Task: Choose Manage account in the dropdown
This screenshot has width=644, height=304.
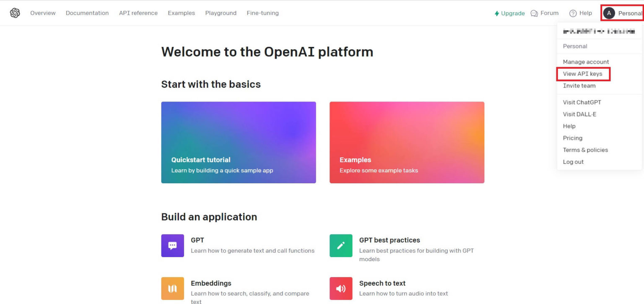Action: click(x=586, y=62)
